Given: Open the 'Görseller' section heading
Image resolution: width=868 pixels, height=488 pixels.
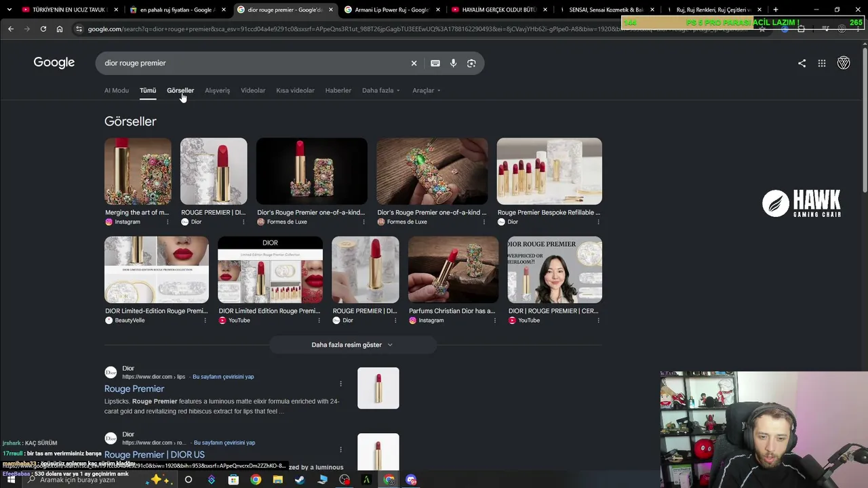Looking at the screenshot, I should pyautogui.click(x=130, y=121).
